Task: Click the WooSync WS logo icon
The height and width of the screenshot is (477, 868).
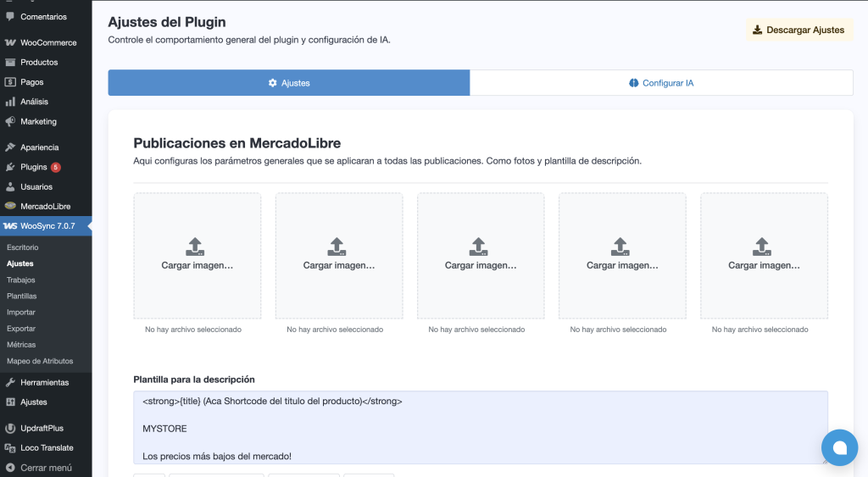Action: [10, 225]
